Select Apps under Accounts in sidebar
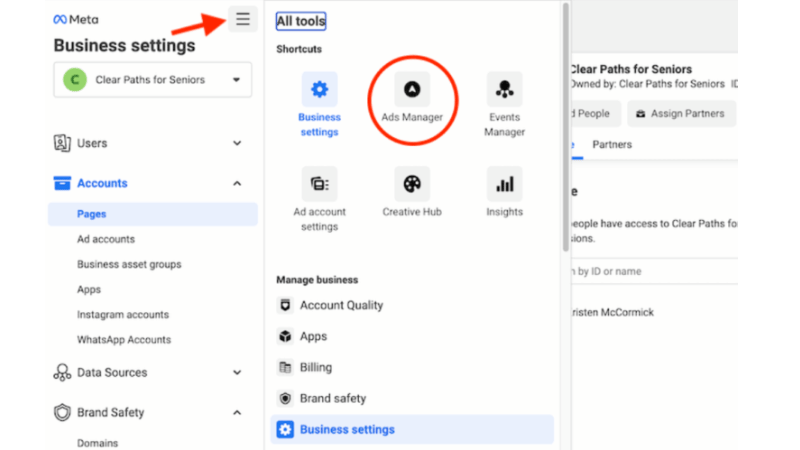The image size is (800, 450). coord(89,290)
